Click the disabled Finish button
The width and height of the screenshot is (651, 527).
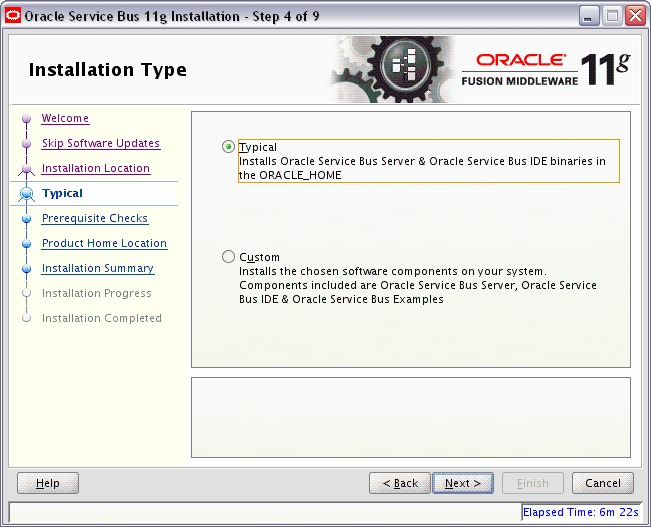(x=533, y=483)
